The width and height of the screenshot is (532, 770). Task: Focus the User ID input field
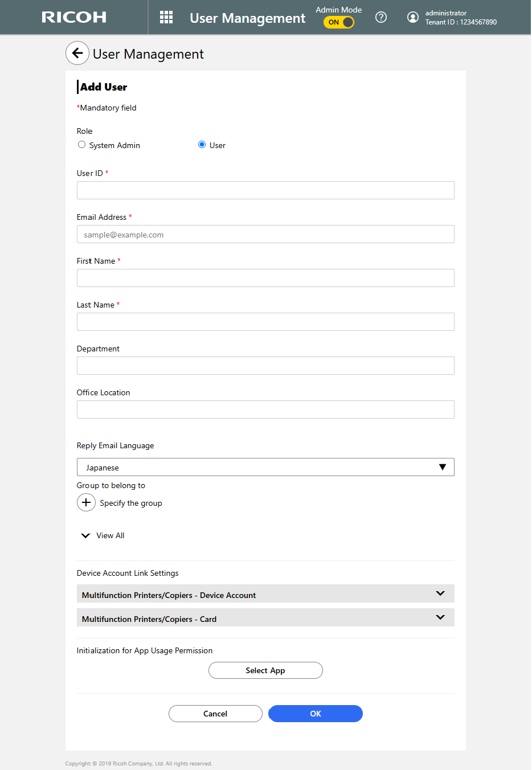click(x=265, y=190)
